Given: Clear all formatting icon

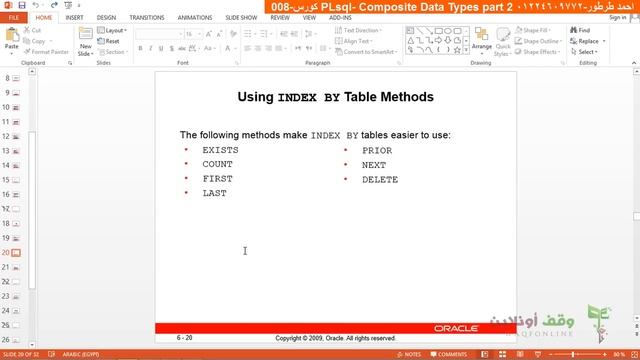Looking at the screenshot, I should coord(233,34).
